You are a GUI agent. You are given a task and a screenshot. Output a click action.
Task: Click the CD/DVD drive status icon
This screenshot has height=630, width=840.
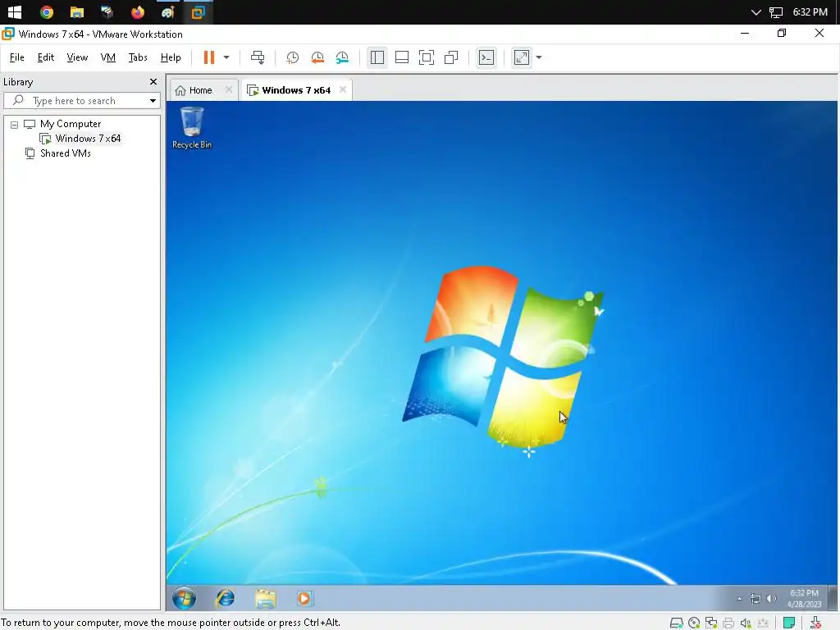click(694, 623)
